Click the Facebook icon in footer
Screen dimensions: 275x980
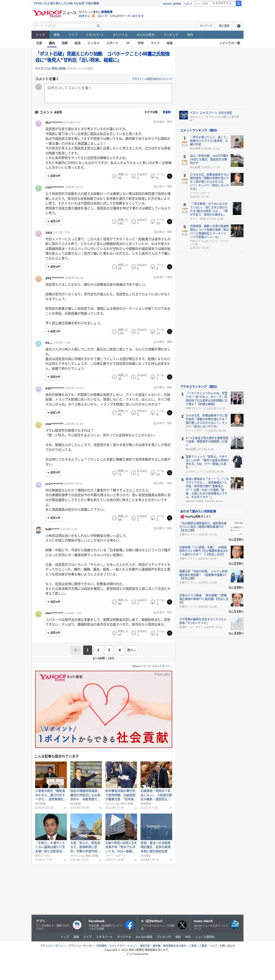129,924
